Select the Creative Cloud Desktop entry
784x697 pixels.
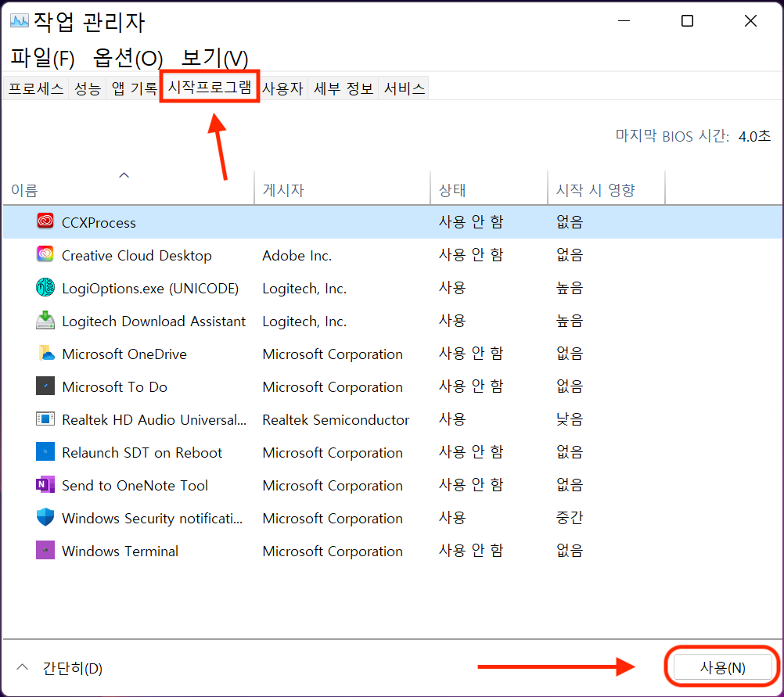tap(136, 256)
